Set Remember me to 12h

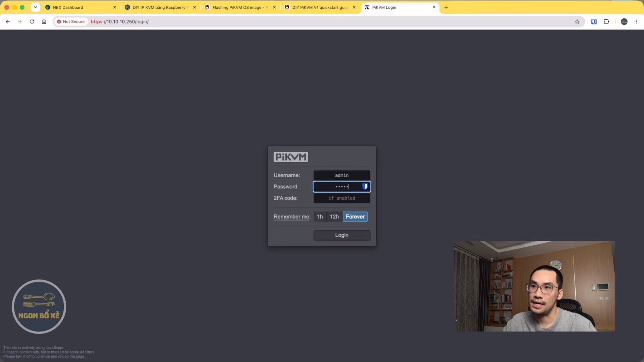coord(334,217)
